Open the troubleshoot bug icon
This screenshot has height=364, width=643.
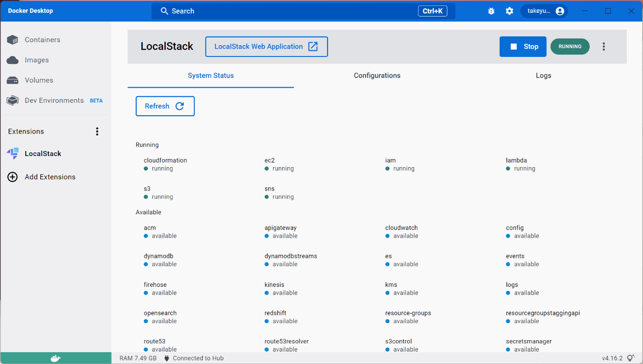pyautogui.click(x=491, y=11)
